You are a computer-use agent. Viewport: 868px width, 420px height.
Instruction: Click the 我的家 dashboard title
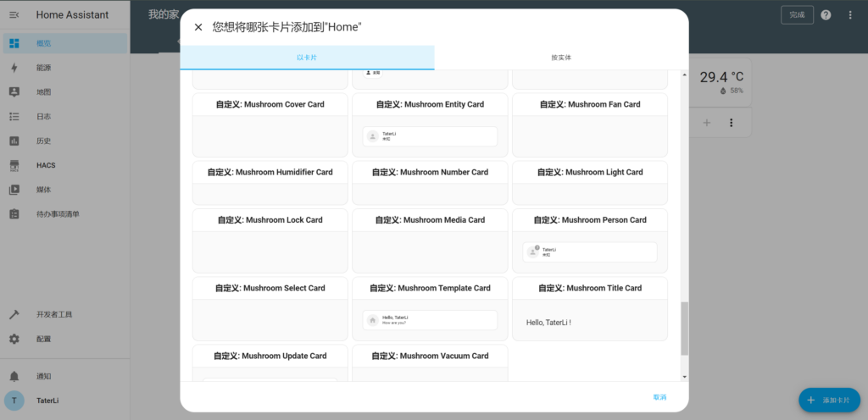164,15
